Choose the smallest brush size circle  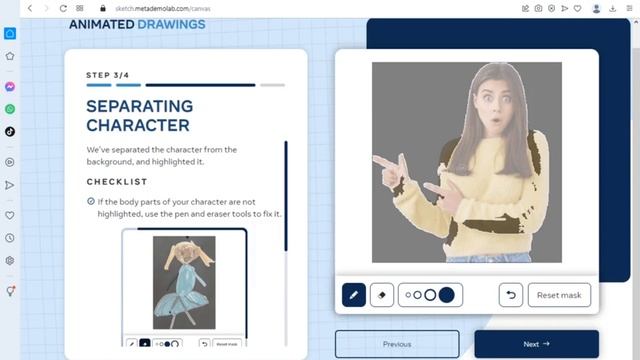click(408, 295)
